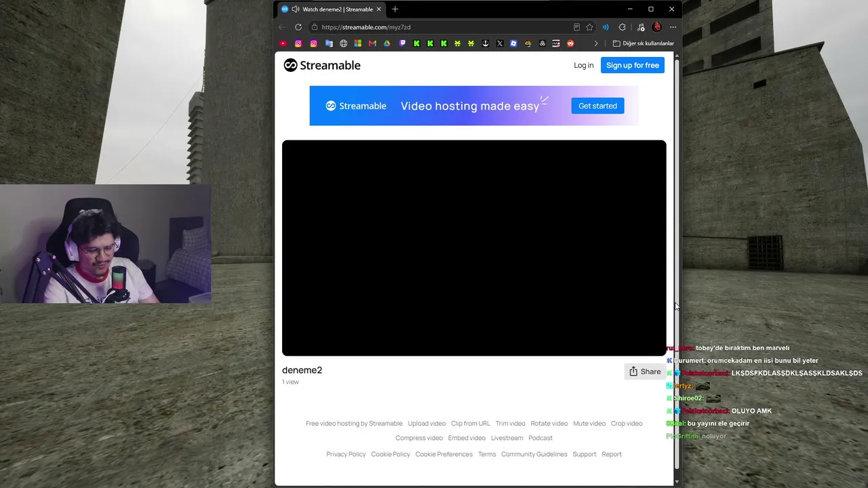Viewport: 868px width, 488px height.
Task: Open the Google Translate bookmark
Action: (x=329, y=43)
